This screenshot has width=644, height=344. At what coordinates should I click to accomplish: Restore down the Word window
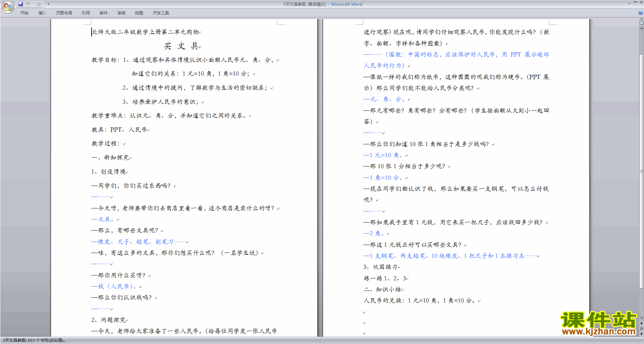[635, 3]
